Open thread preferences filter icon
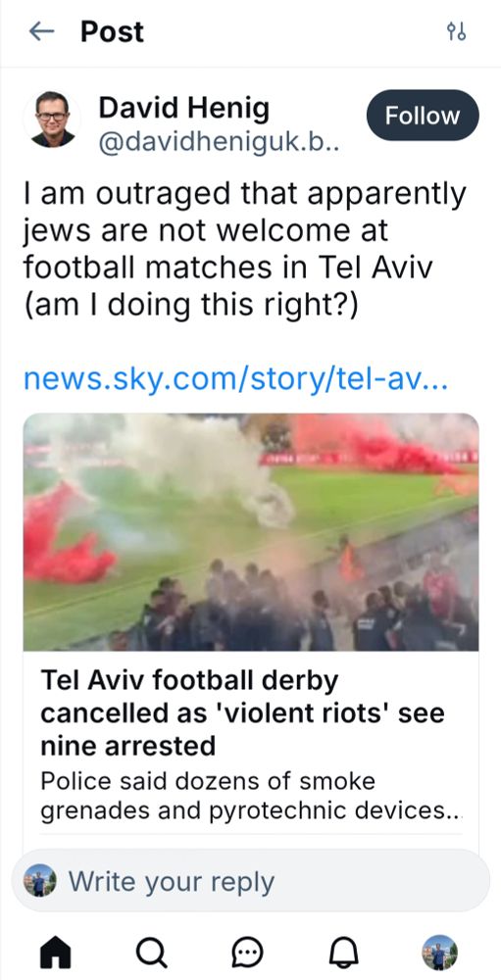 [x=456, y=32]
